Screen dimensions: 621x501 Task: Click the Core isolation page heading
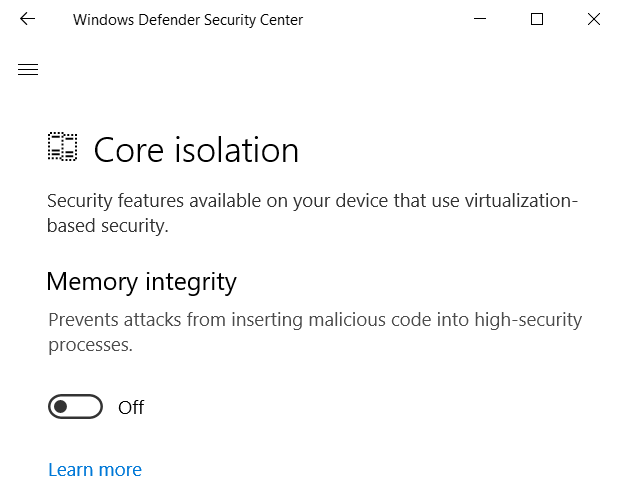pyautogui.click(x=196, y=150)
